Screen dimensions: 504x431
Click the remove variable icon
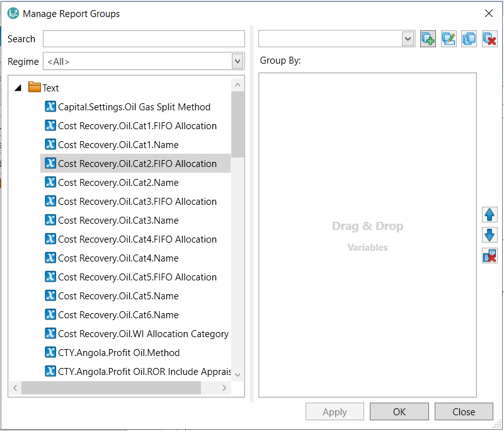490,256
